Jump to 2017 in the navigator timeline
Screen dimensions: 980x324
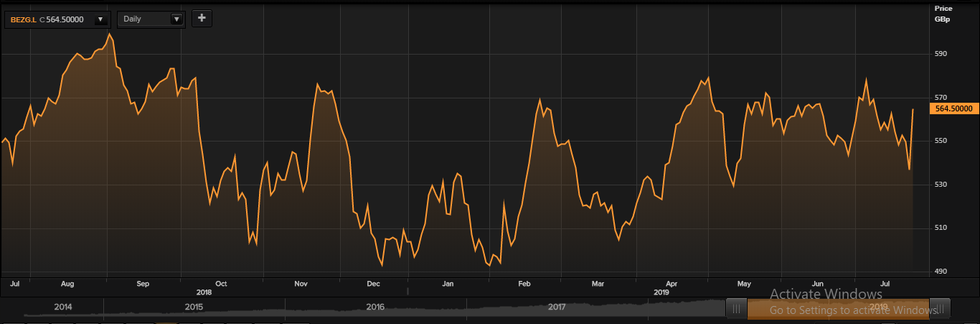tap(557, 307)
